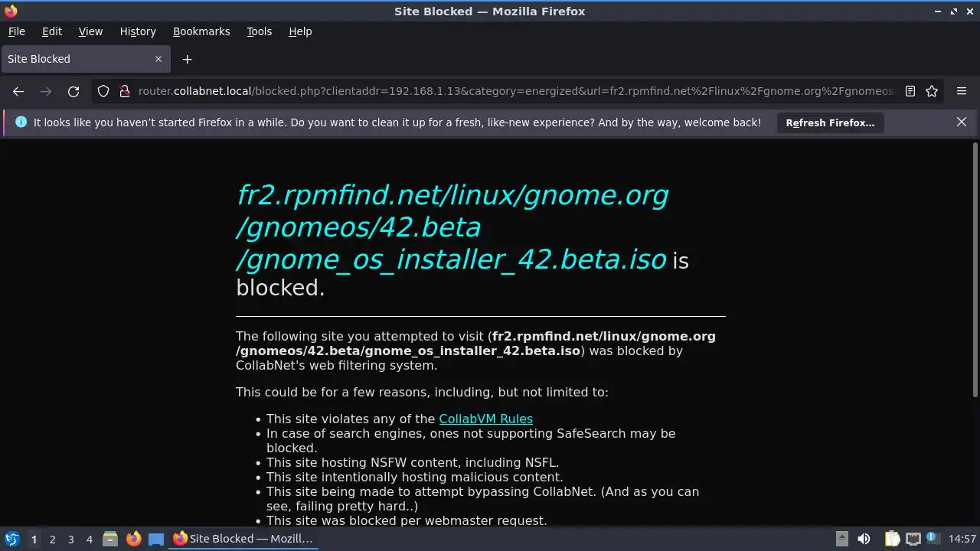Click 'This site was blocked per webmaster request.'
The height and width of the screenshot is (551, 980).
coord(407,520)
